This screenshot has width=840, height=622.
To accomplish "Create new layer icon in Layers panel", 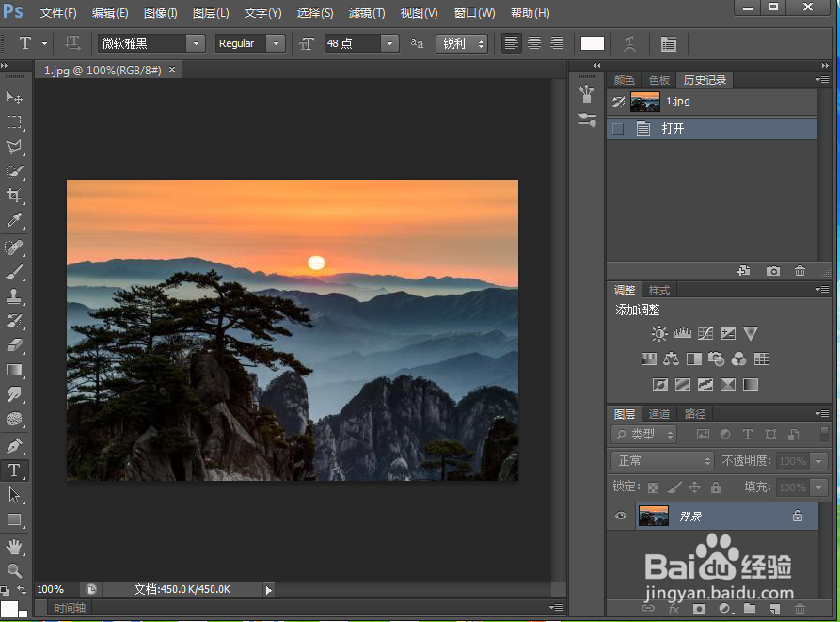I will click(775, 609).
